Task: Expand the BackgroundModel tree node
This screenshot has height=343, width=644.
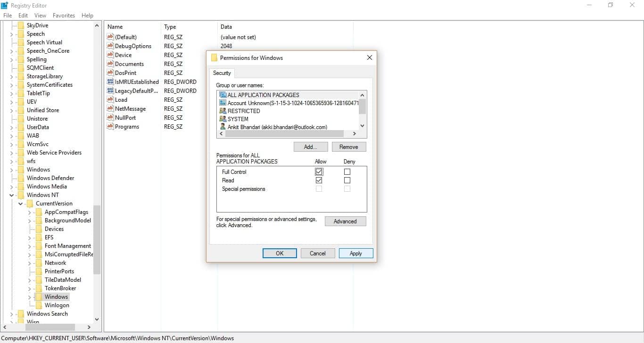Action: pos(30,220)
